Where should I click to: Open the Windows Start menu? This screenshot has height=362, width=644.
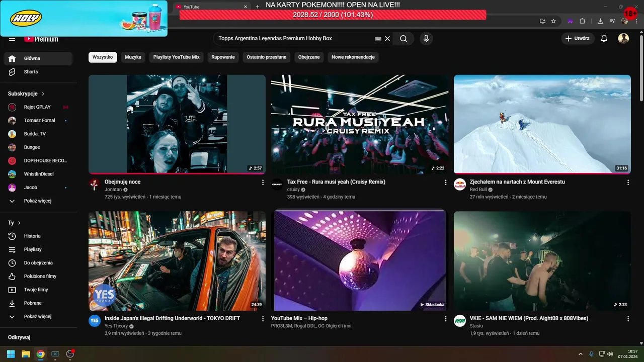[x=11, y=354]
